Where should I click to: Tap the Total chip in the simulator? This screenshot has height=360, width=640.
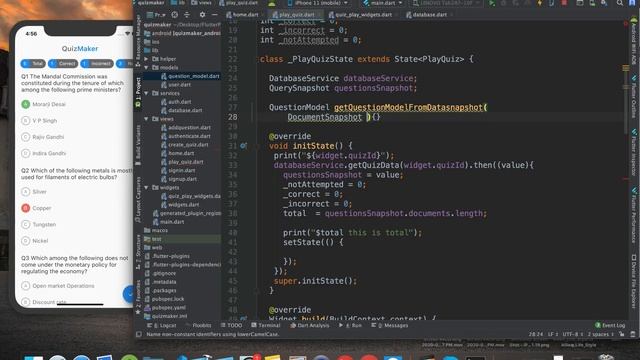(33, 64)
